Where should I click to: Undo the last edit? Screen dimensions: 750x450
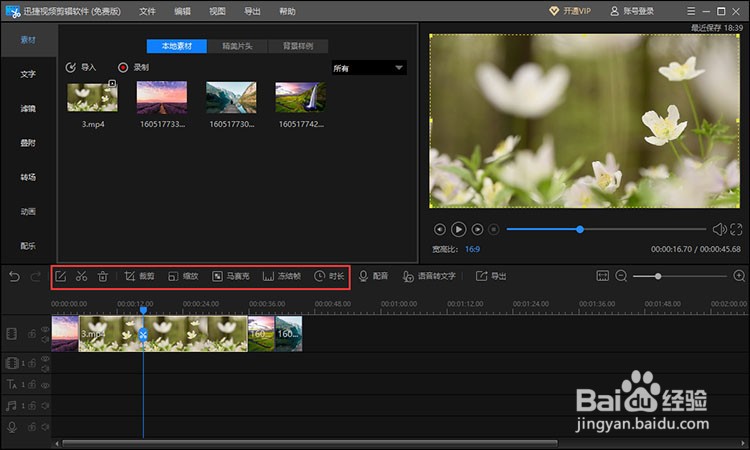(x=14, y=276)
